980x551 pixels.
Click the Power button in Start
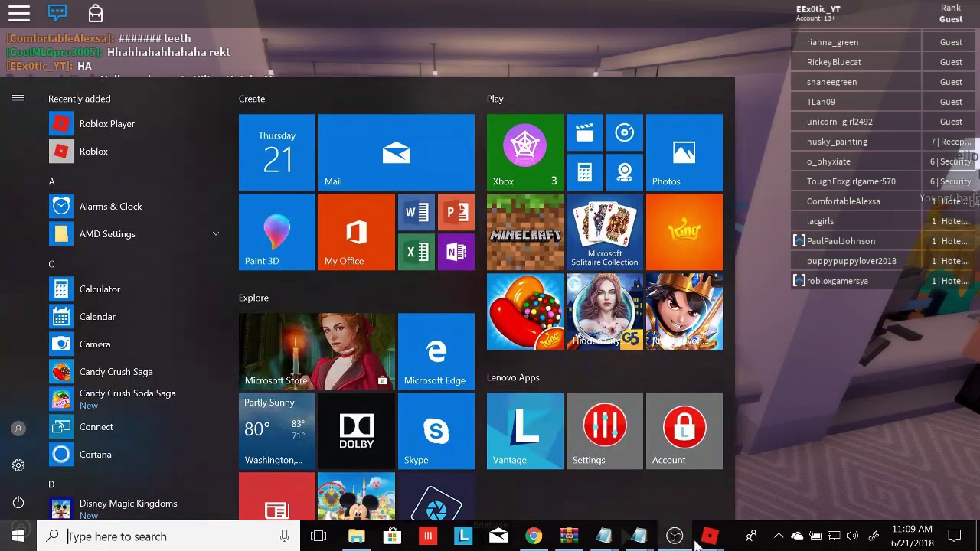18,502
